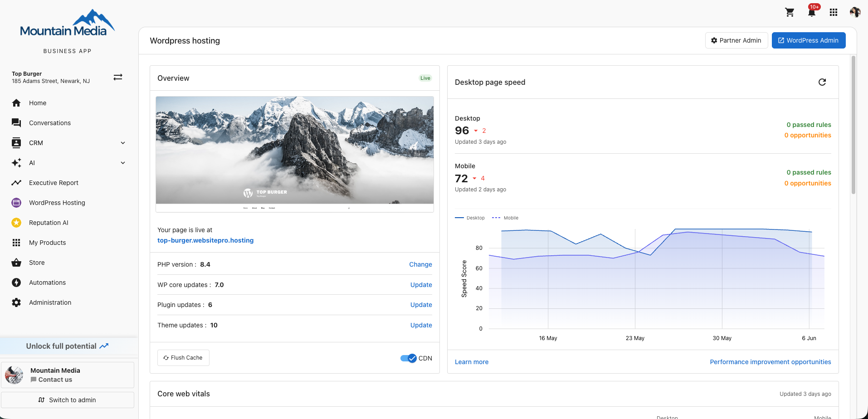Open the shopping cart icon
Image resolution: width=868 pixels, height=419 pixels.
pos(790,12)
